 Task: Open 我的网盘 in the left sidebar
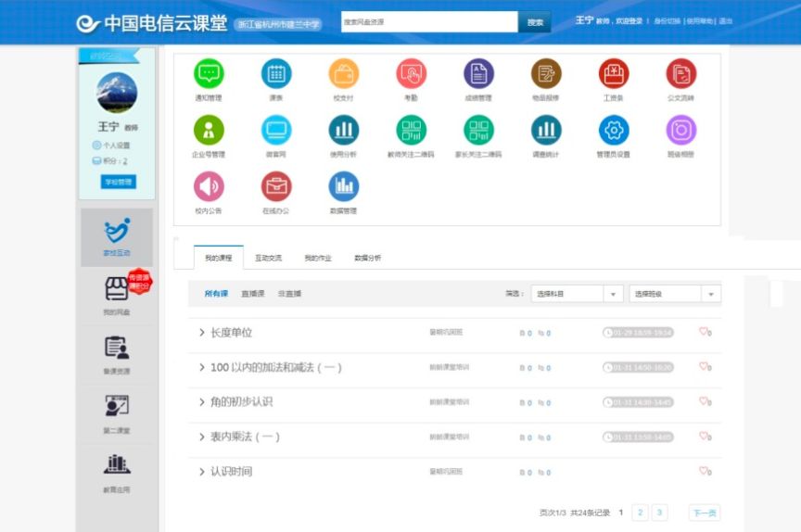point(117,294)
